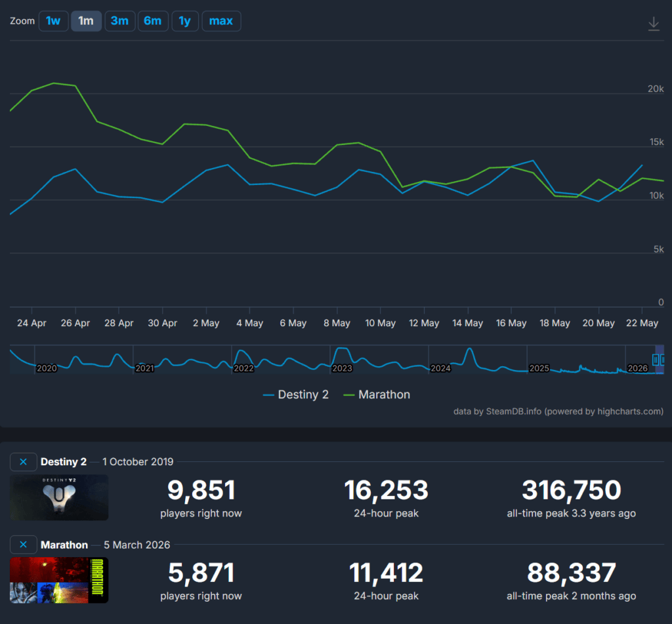This screenshot has width=672, height=624.
Task: Click the 20k y-axis label
Action: [x=656, y=89]
